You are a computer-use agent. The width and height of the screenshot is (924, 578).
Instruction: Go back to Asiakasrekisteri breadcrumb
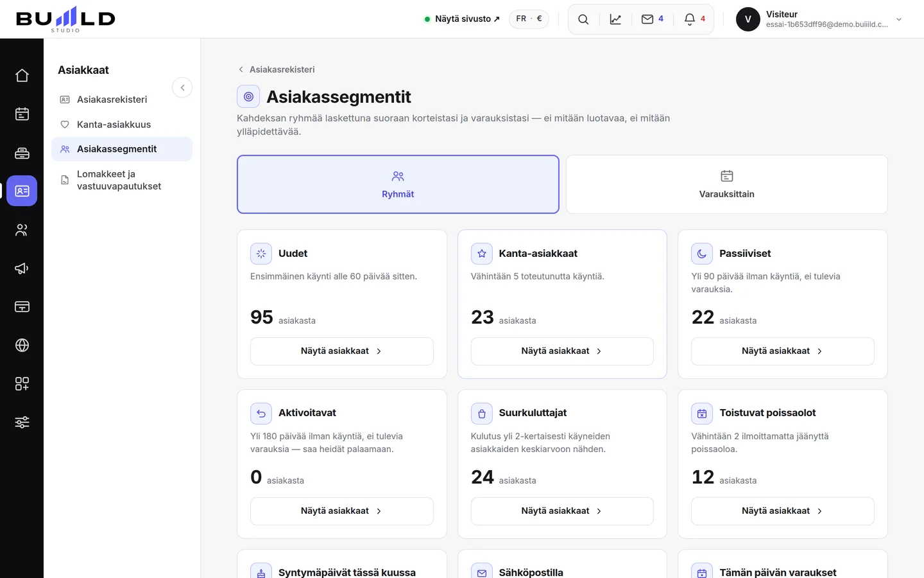tap(277, 69)
